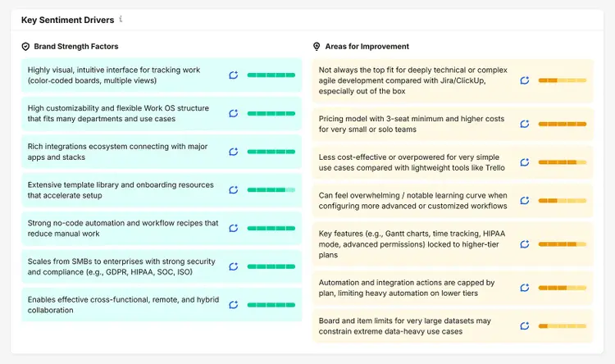The image size is (615, 364).
Task: Click the green bar for 'Highly visual, intuitive interface'
Action: (x=271, y=75)
